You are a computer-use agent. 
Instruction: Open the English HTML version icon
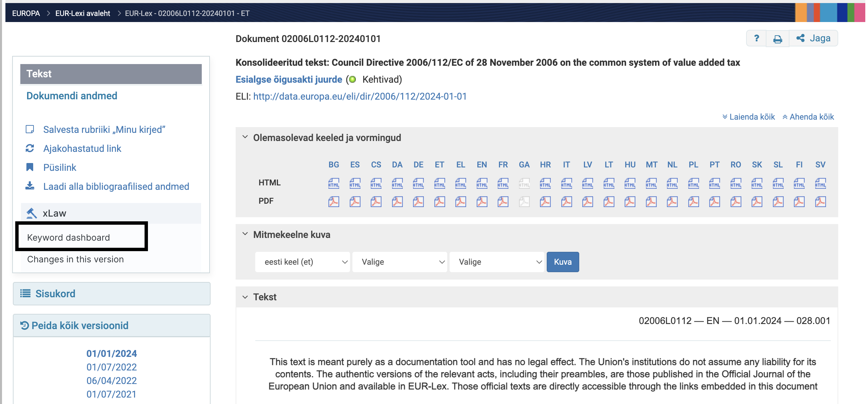click(482, 183)
